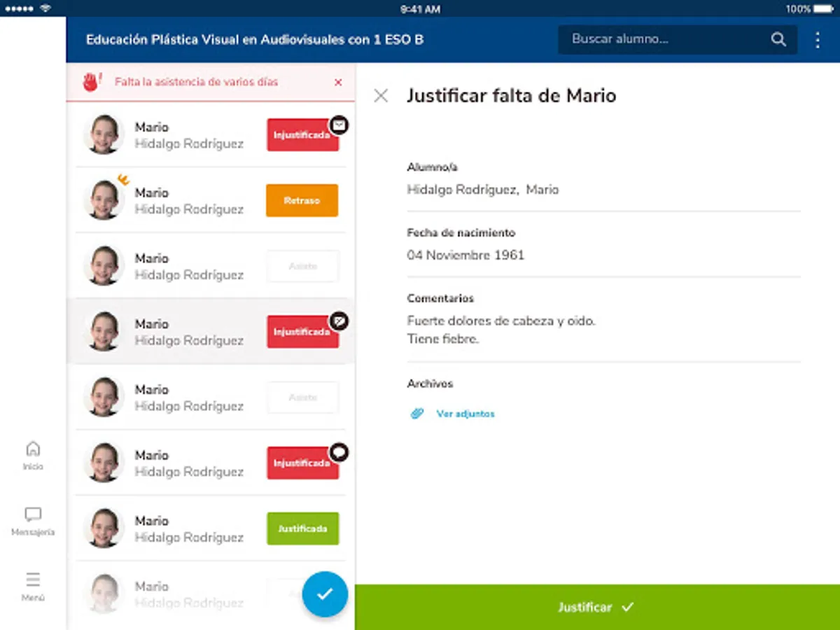Click the Falta la asistencia de varios días text
The image size is (840, 630).
pyautogui.click(x=197, y=82)
